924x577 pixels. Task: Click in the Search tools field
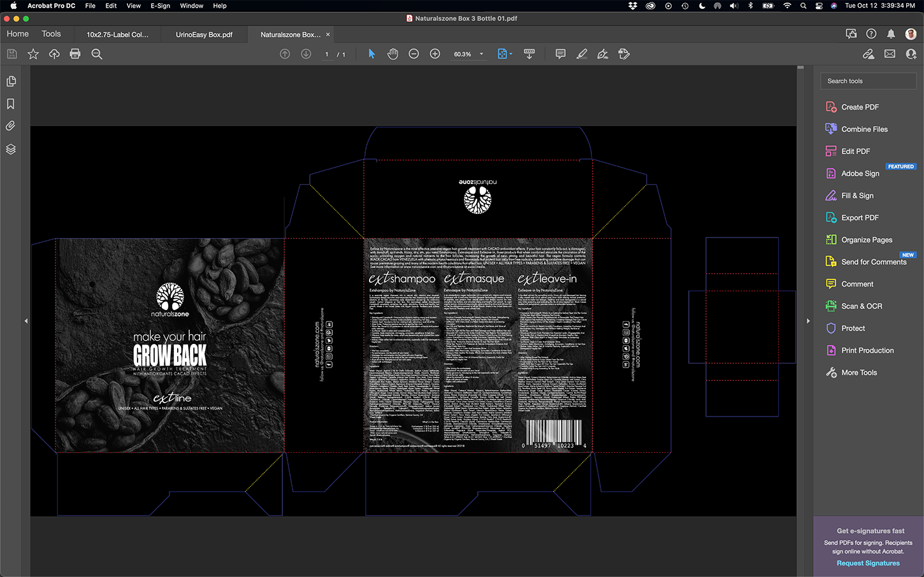tap(868, 81)
